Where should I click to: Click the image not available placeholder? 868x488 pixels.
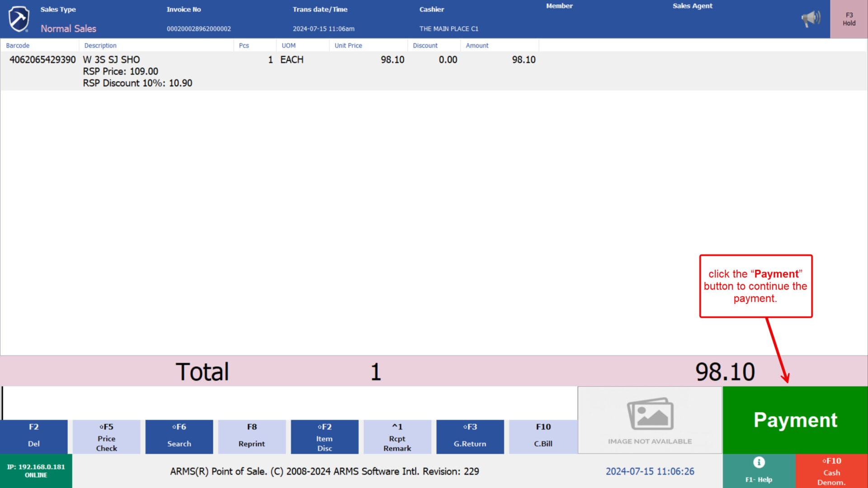[x=650, y=420]
